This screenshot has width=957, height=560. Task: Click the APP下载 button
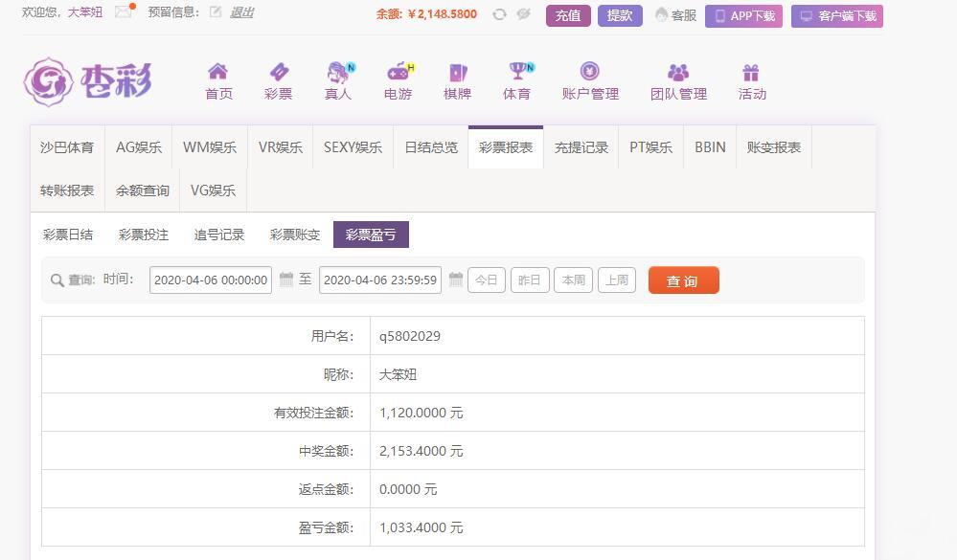pos(743,16)
